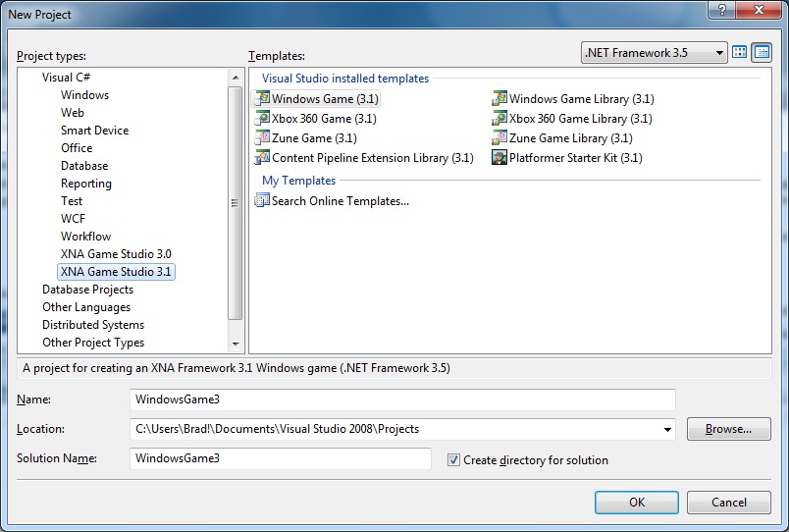Click the 'Windows Game (3.1)' template label
The height and width of the screenshot is (532, 789).
(325, 99)
